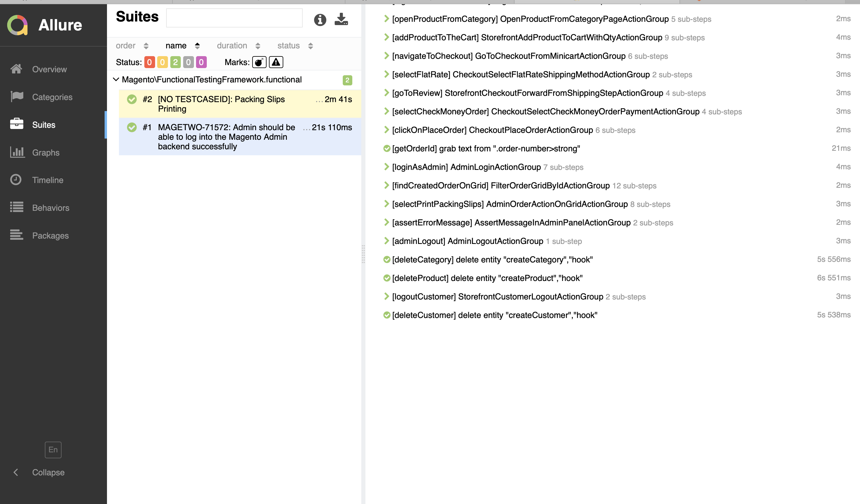Select getOrderId grab text step
Image resolution: width=860 pixels, height=504 pixels.
coord(486,148)
